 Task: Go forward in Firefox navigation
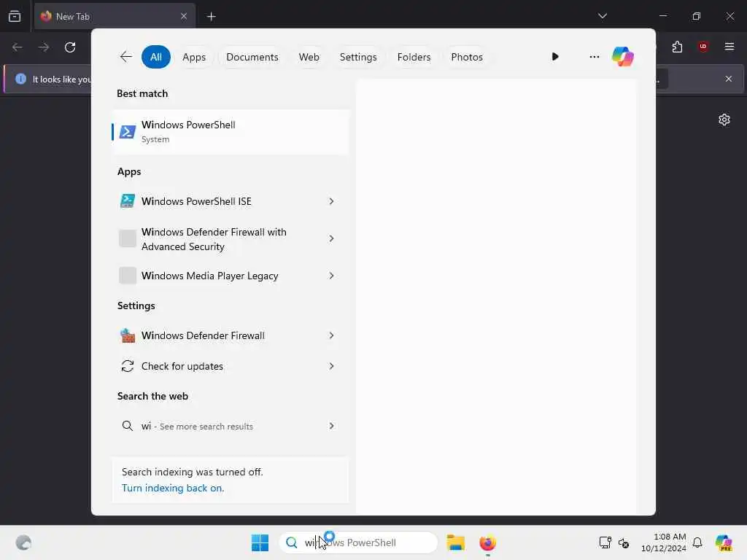click(x=44, y=47)
